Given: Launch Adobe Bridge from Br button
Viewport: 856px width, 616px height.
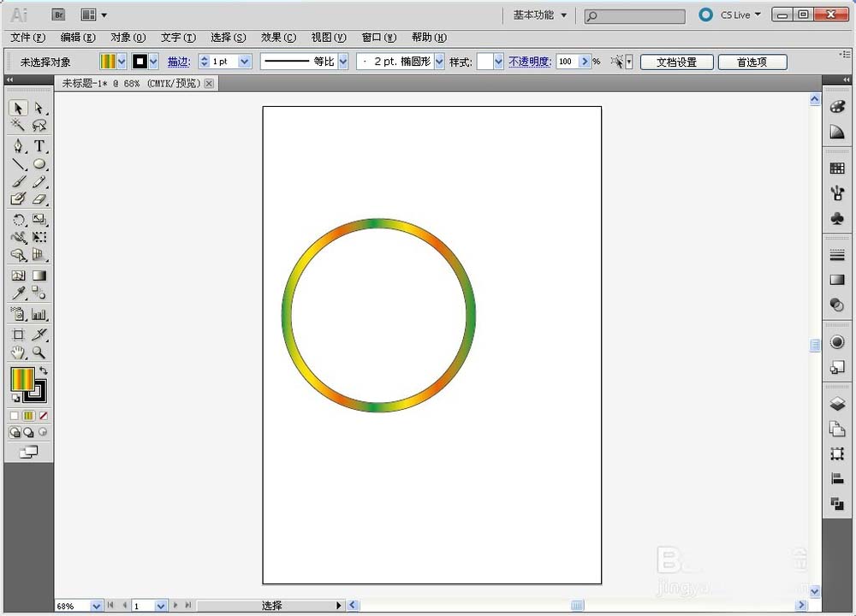Looking at the screenshot, I should point(58,15).
